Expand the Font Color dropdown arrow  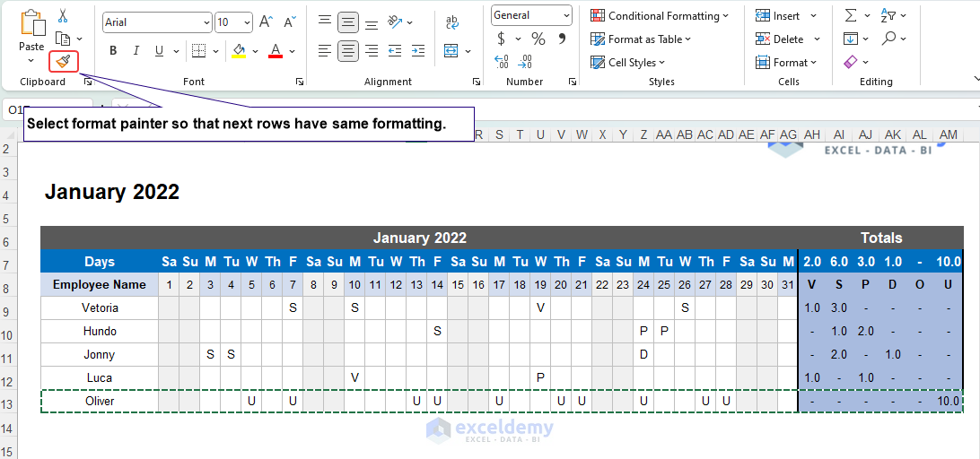point(292,51)
